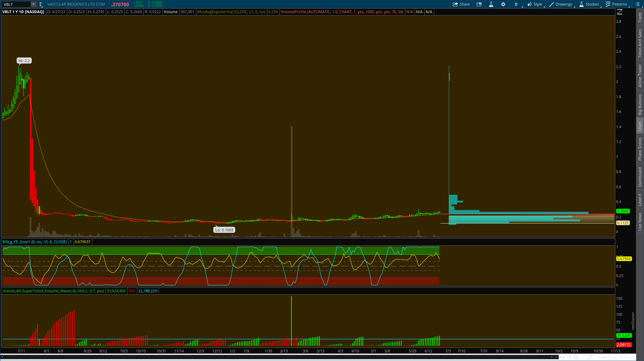
Task: Click the MovAvgExponential study label
Action: (231, 11)
